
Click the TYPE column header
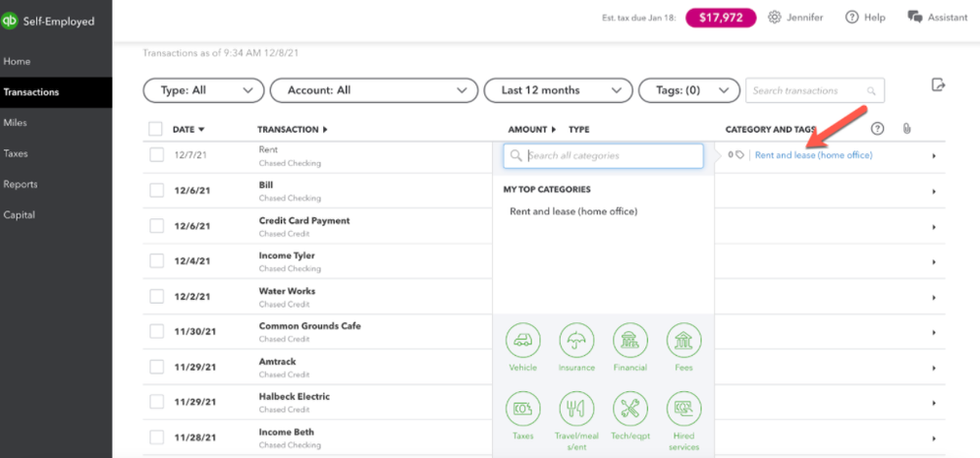[578, 130]
